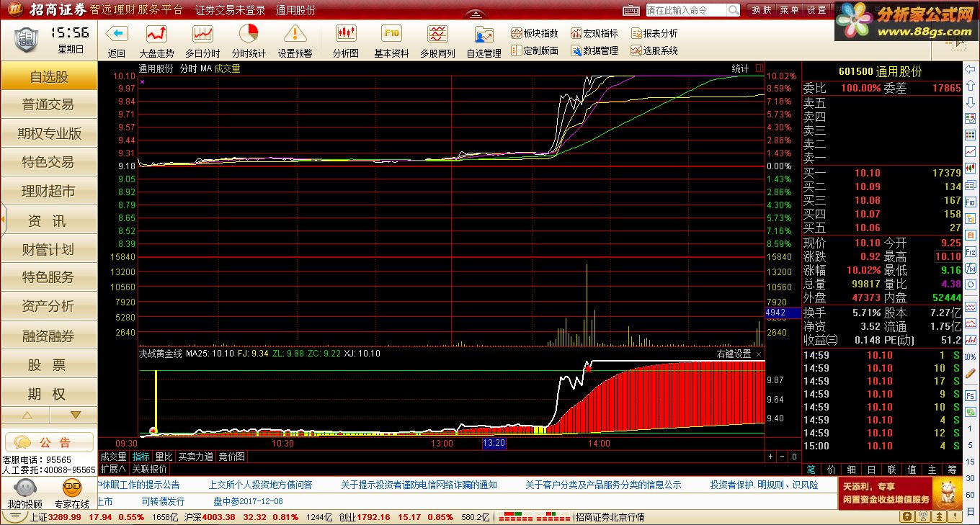This screenshot has height=525, width=980.
Task: Click the 公告 announcement button
Action: coord(49,441)
